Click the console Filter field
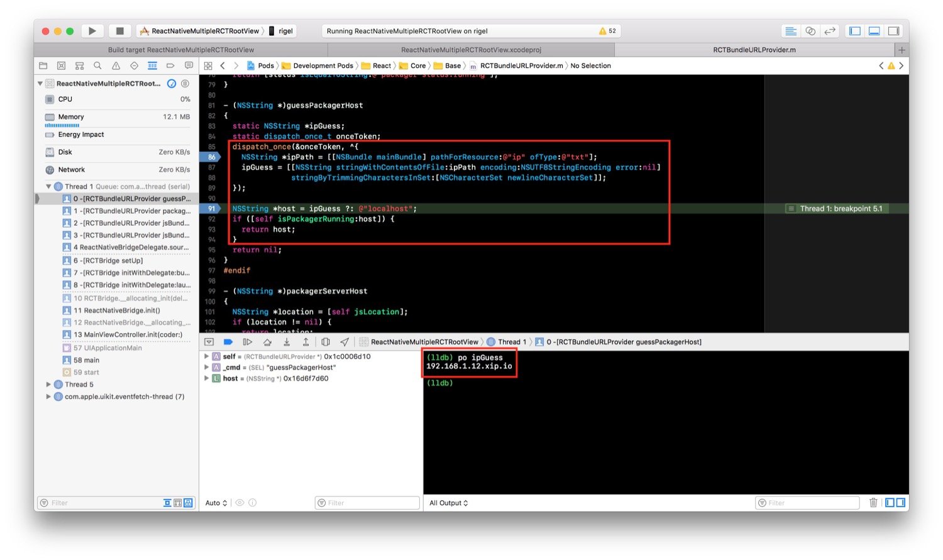Image resolution: width=943 pixels, height=560 pixels. pyautogui.click(x=807, y=503)
